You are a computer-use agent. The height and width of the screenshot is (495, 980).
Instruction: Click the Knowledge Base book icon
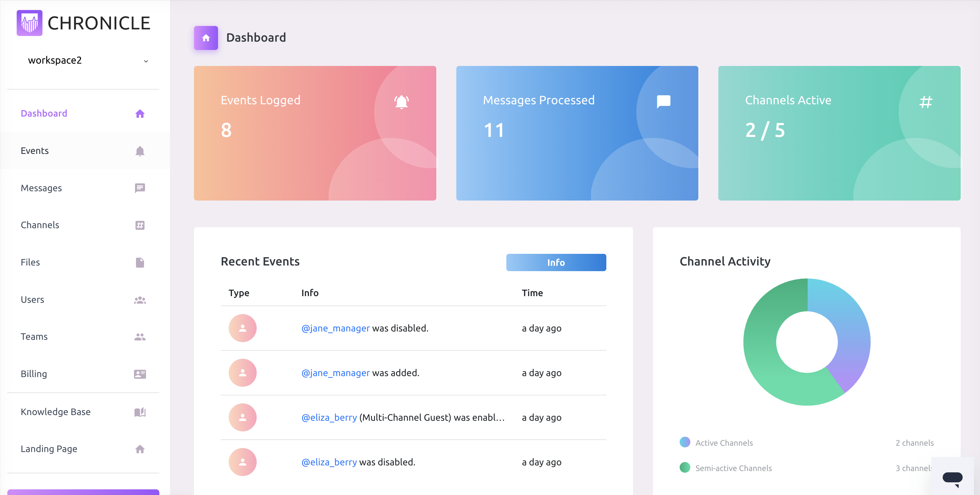(140, 412)
